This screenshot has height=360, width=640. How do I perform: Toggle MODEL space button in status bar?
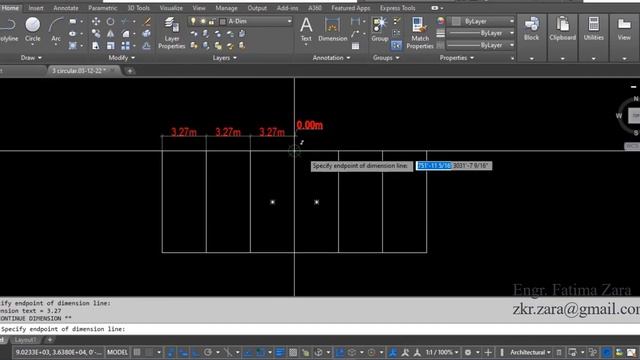click(118, 352)
